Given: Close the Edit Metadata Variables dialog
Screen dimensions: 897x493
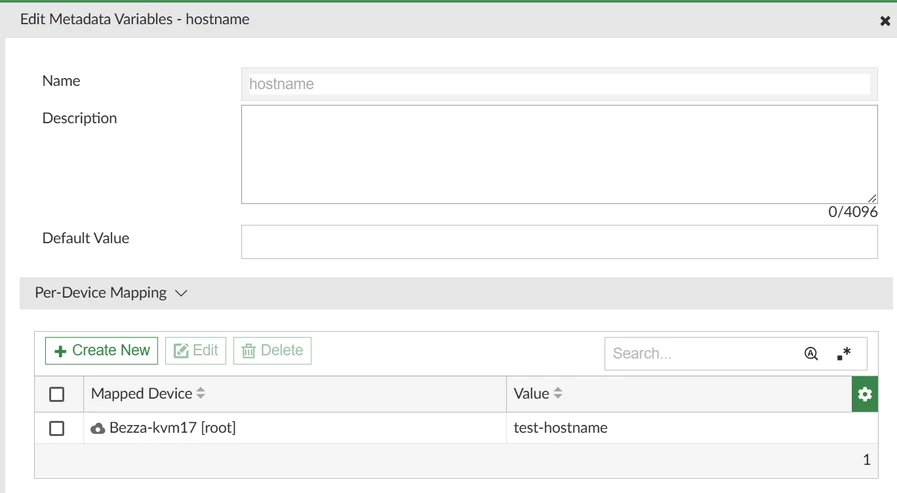Looking at the screenshot, I should pos(884,21).
